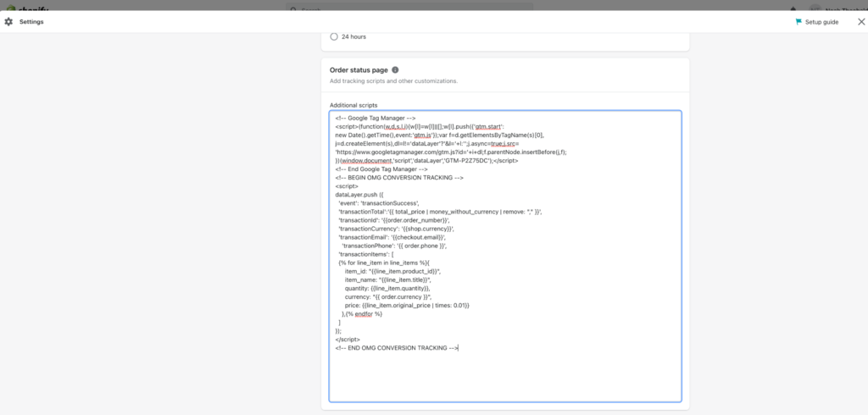Open the Setup guide link

point(821,22)
